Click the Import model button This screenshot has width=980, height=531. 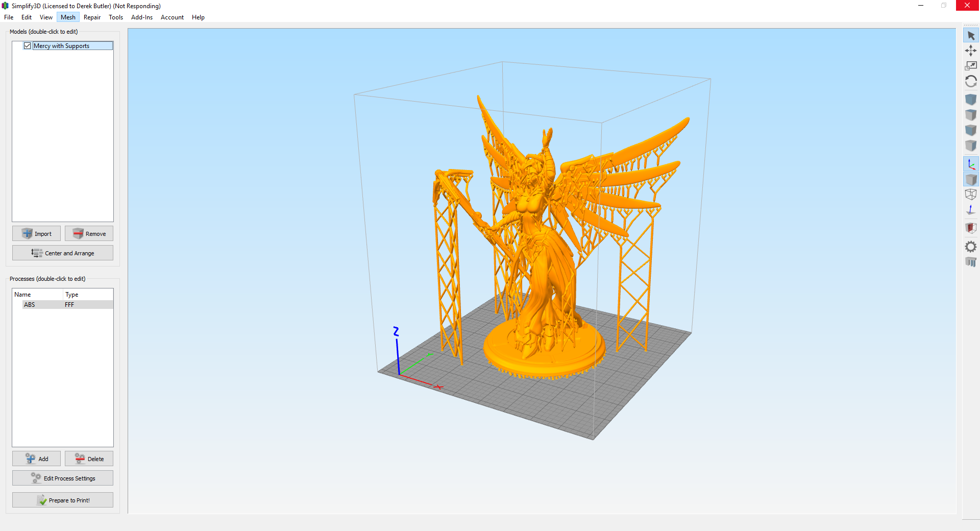pyautogui.click(x=36, y=233)
